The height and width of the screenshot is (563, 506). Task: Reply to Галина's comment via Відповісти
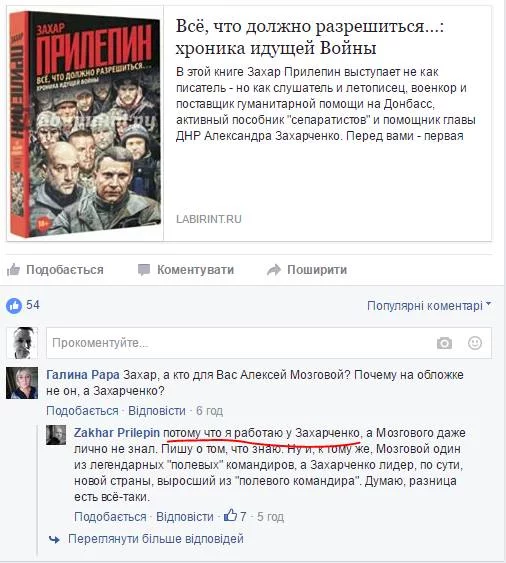tap(157, 410)
